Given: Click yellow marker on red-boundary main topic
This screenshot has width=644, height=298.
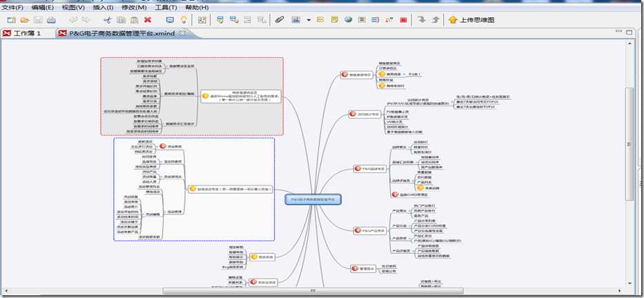Looking at the screenshot, I should coord(206,96).
